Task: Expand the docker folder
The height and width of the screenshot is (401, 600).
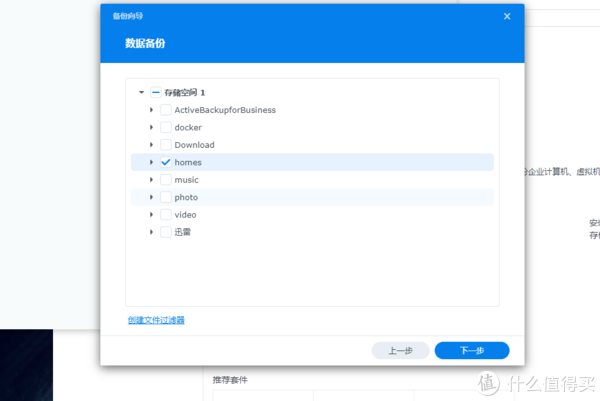Action: [152, 127]
